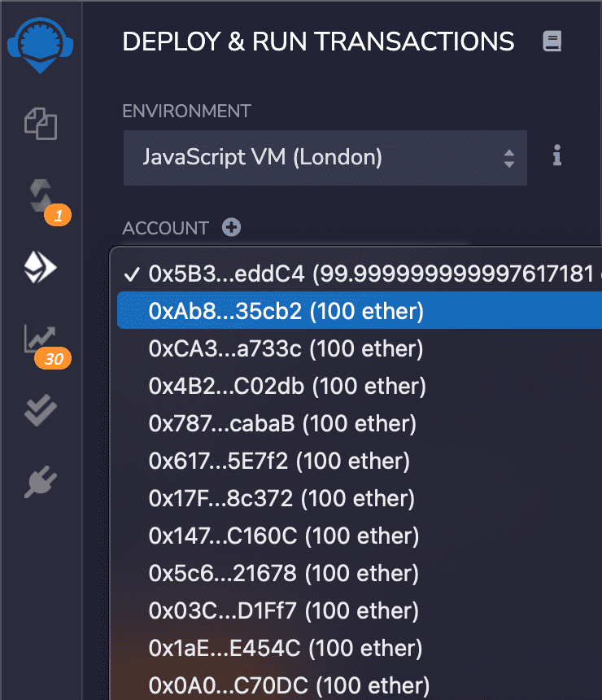The image size is (602, 700).
Task: Open the Remix home page logo
Action: coord(41,44)
